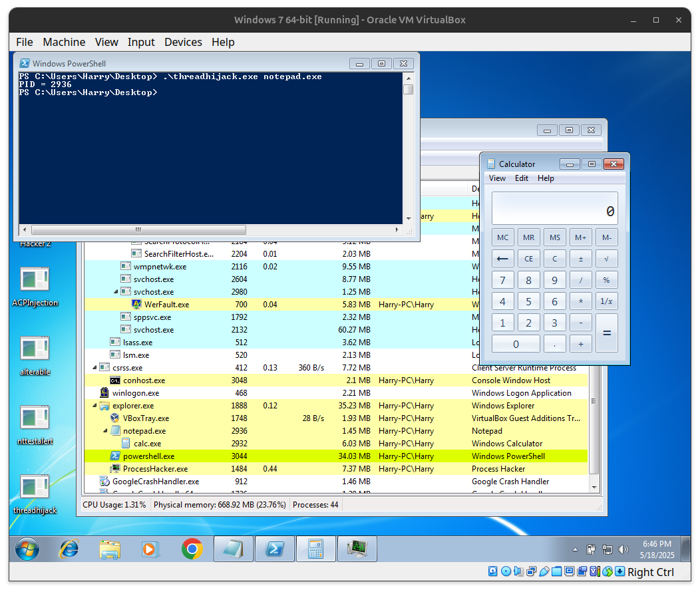Open VirtualBox Input menu
The height and width of the screenshot is (592, 700).
click(141, 42)
